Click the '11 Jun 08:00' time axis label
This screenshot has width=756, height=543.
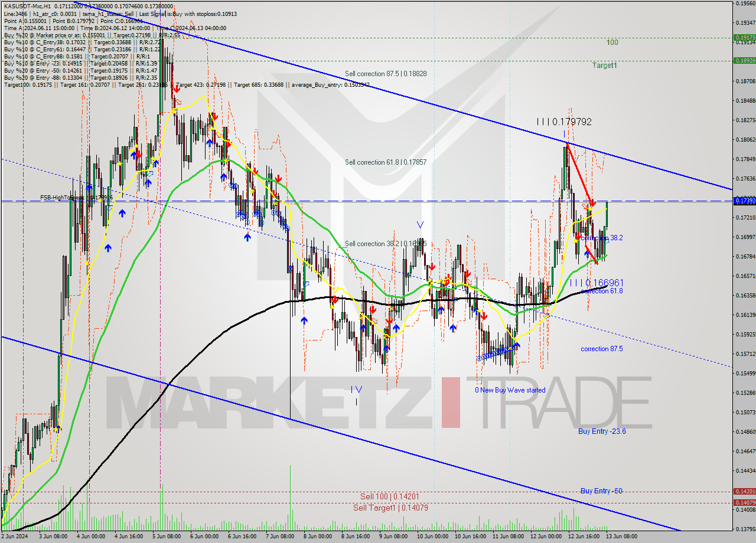click(508, 537)
